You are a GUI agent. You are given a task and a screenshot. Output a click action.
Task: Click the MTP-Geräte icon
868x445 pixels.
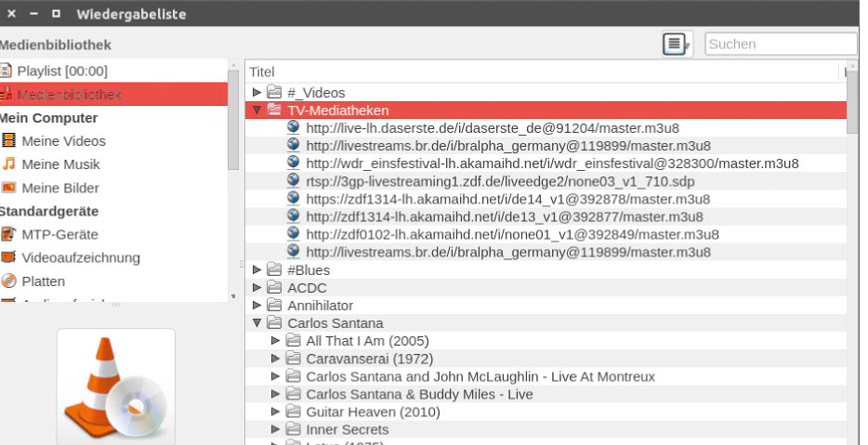click(x=8, y=234)
